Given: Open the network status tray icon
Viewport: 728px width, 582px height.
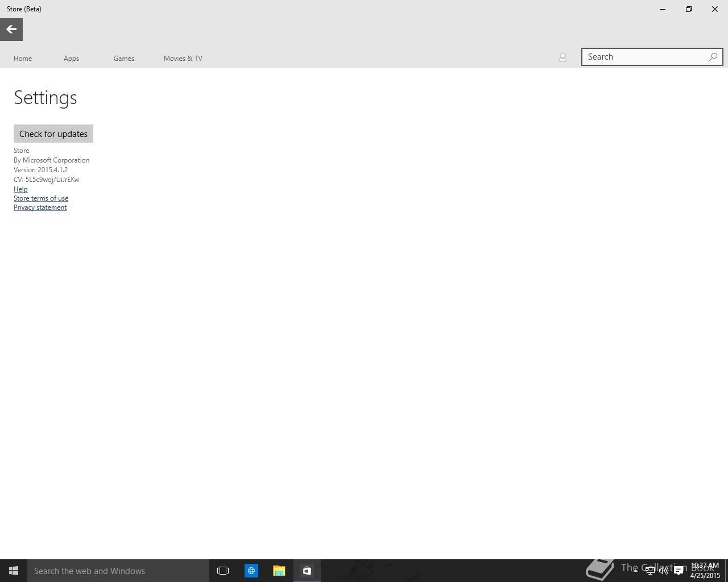Looking at the screenshot, I should [650, 571].
